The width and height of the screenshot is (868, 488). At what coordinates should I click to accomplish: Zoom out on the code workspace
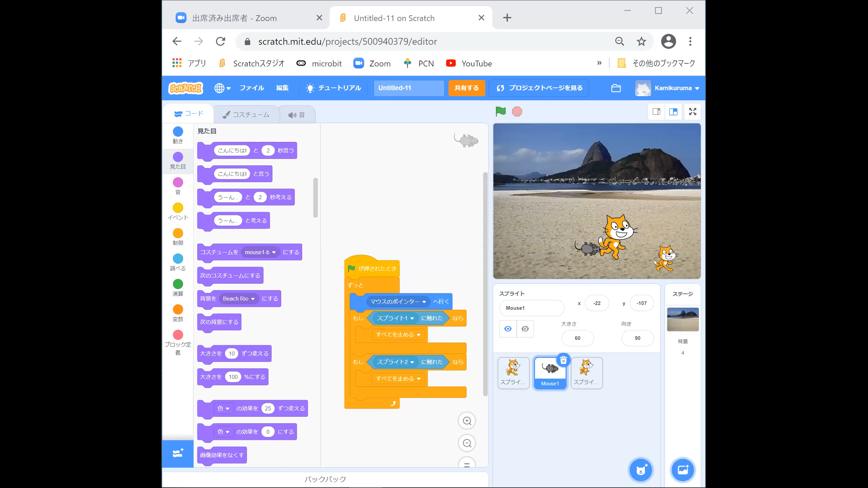click(x=467, y=443)
